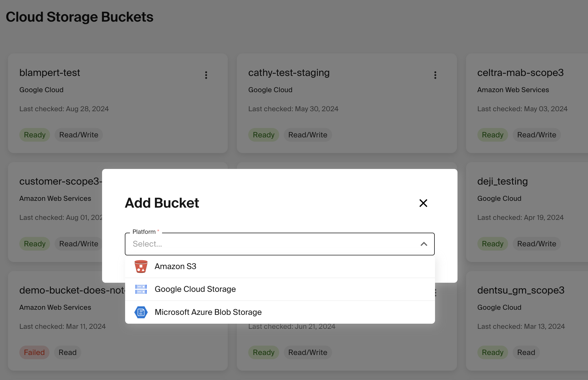588x380 pixels.
Task: Click Read badge beside Failed status
Action: click(x=67, y=352)
